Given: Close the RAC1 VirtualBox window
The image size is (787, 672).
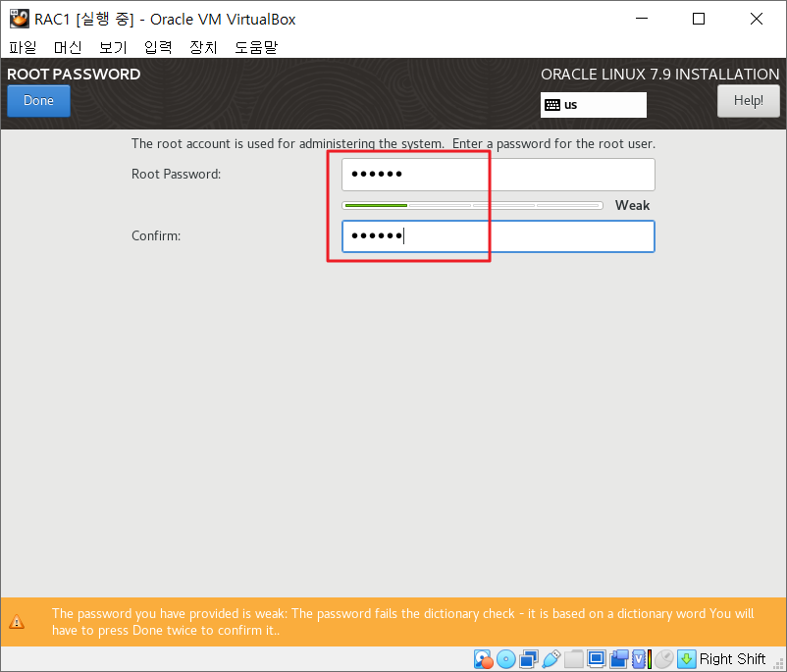Looking at the screenshot, I should (x=757, y=19).
